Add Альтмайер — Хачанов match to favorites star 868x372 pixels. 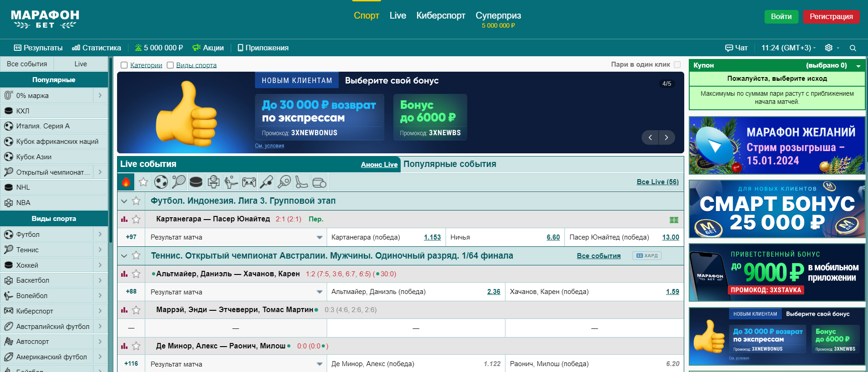click(136, 274)
